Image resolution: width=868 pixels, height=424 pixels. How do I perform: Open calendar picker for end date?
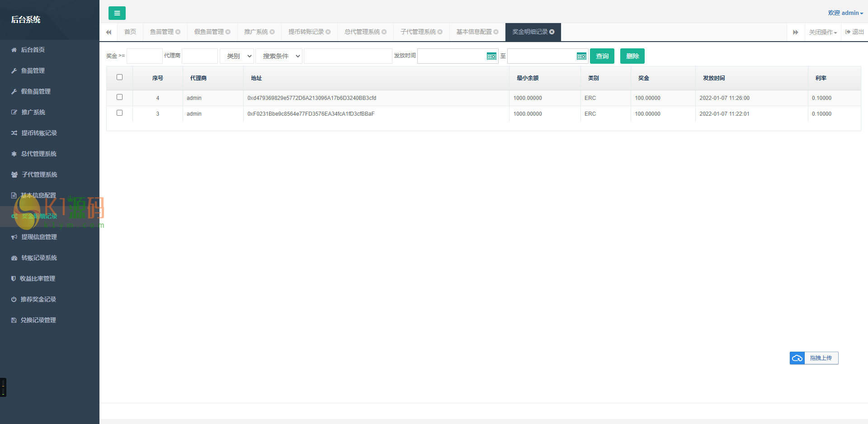pos(581,56)
